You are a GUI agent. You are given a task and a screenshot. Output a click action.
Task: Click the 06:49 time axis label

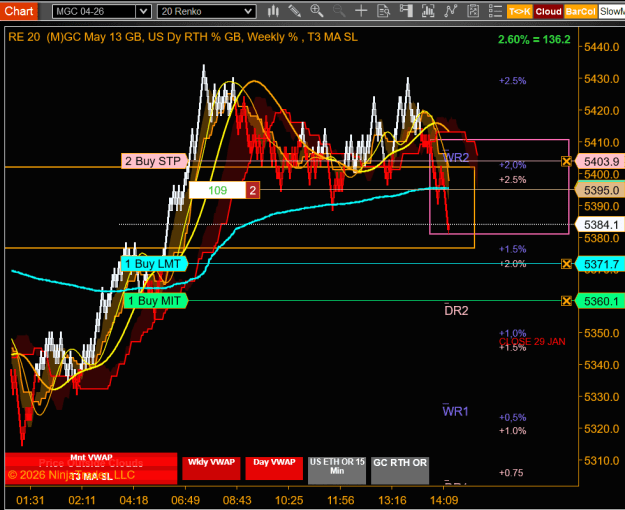[185, 500]
